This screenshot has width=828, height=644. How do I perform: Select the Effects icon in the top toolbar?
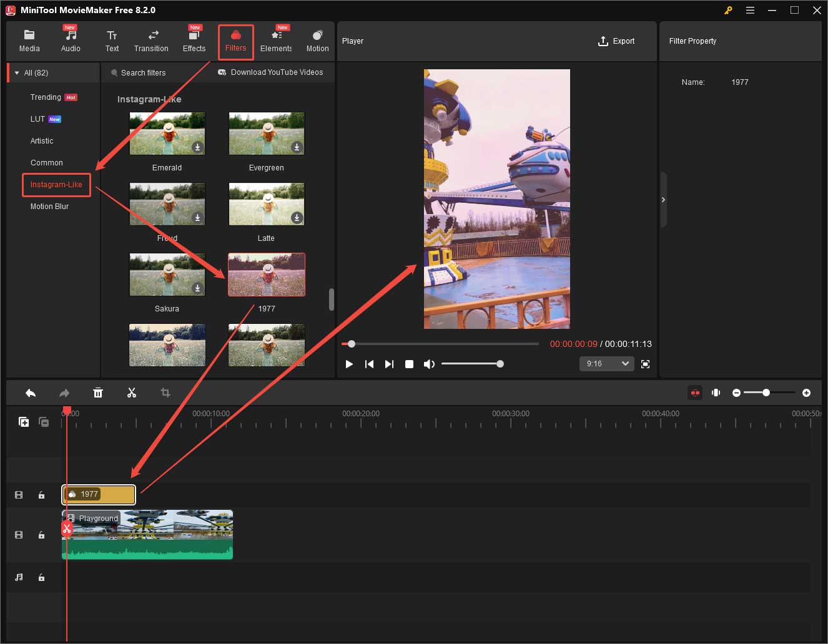tap(194, 41)
